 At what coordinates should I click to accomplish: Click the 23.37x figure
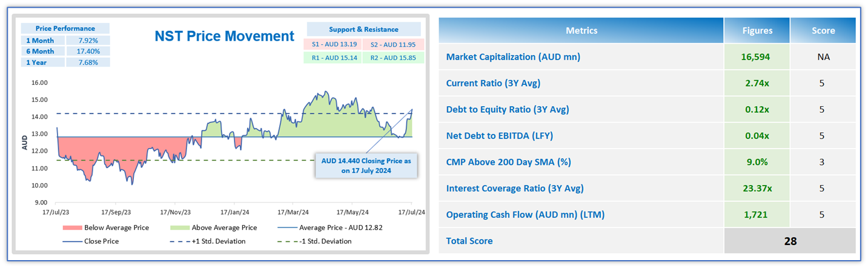click(x=757, y=189)
